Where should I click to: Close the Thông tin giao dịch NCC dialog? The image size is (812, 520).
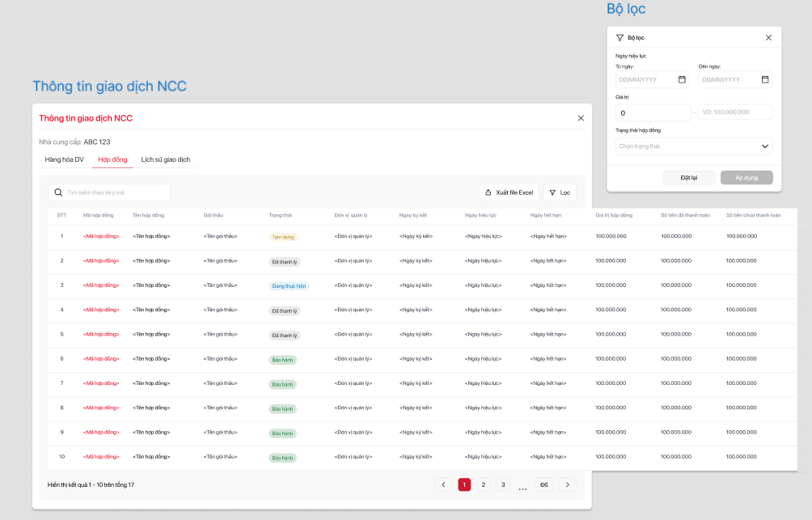pos(581,118)
